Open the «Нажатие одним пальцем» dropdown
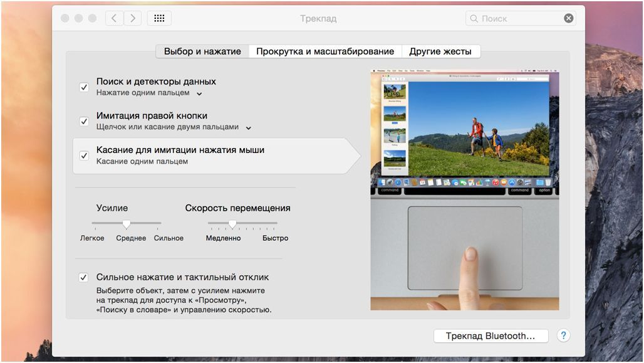The image size is (644, 363). [x=199, y=93]
